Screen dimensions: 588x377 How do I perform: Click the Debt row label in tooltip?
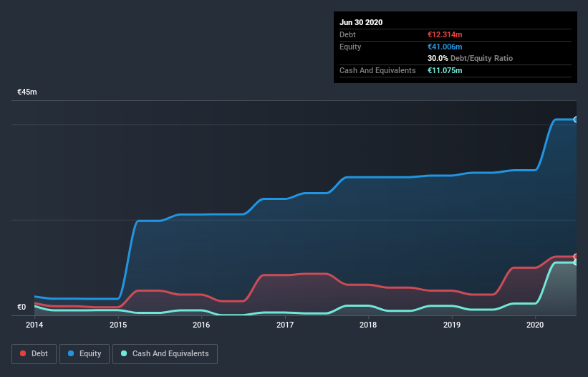click(347, 34)
